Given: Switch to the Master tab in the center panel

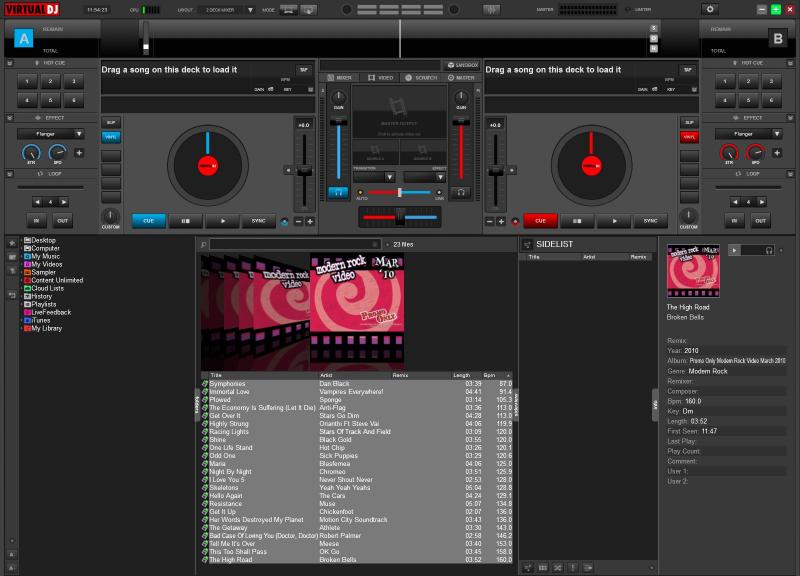Looking at the screenshot, I should pyautogui.click(x=461, y=78).
